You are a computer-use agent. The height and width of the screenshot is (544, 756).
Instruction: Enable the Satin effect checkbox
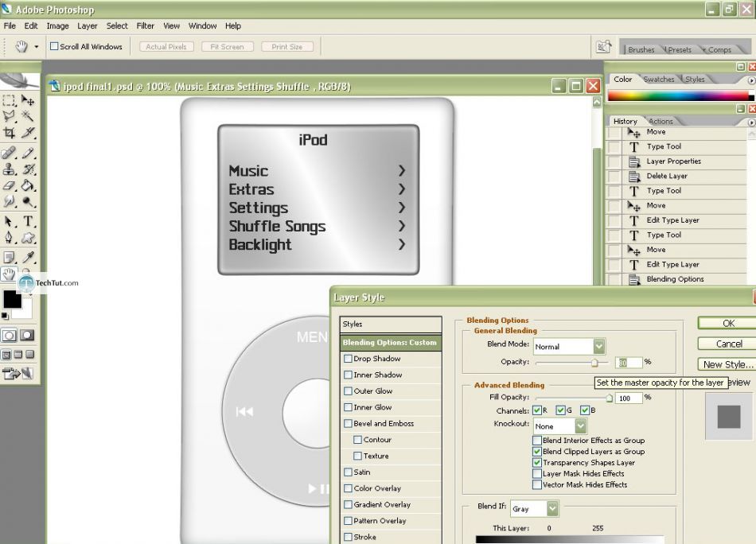pos(348,472)
